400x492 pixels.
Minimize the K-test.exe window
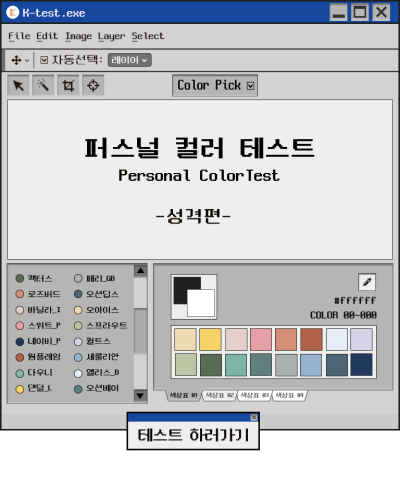339,12
